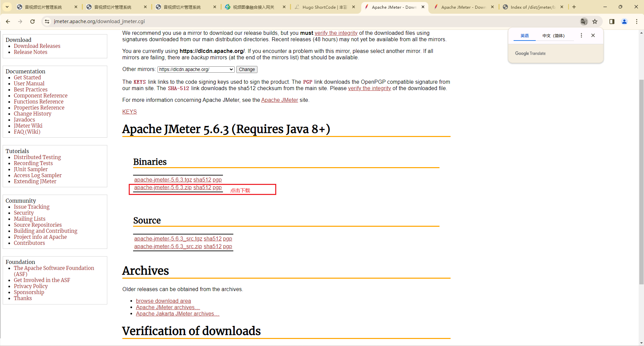Image resolution: width=644 pixels, height=346 pixels.
Task: Open pgp for source tgz
Action: 228,239
